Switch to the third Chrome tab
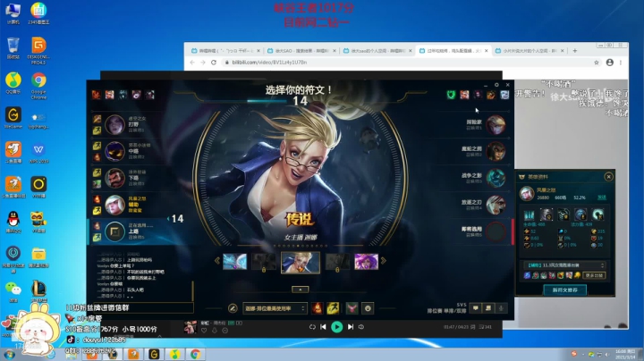The image size is (644, 361). pyautogui.click(x=377, y=51)
